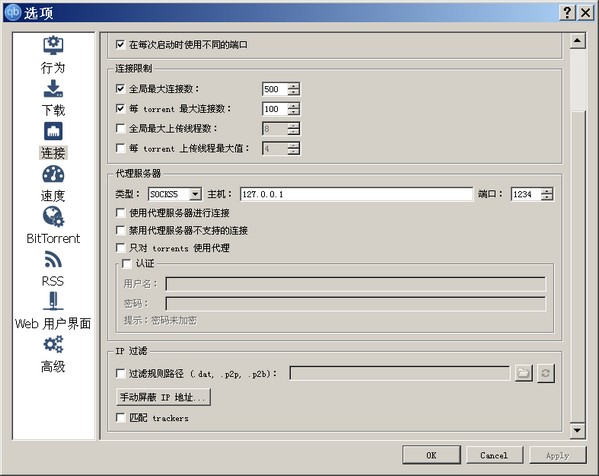Screen dimensions: 599x476
Task: Reload the IP filter refresh icon
Action: pos(546,373)
